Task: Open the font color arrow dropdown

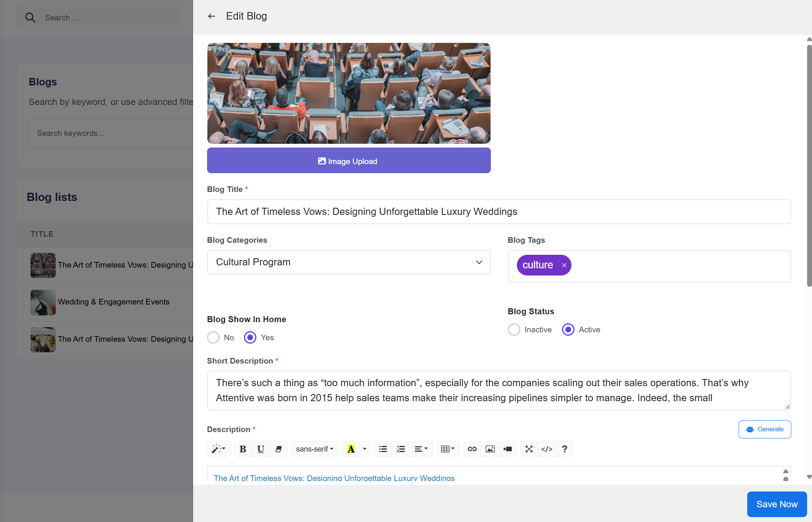Action: click(364, 449)
